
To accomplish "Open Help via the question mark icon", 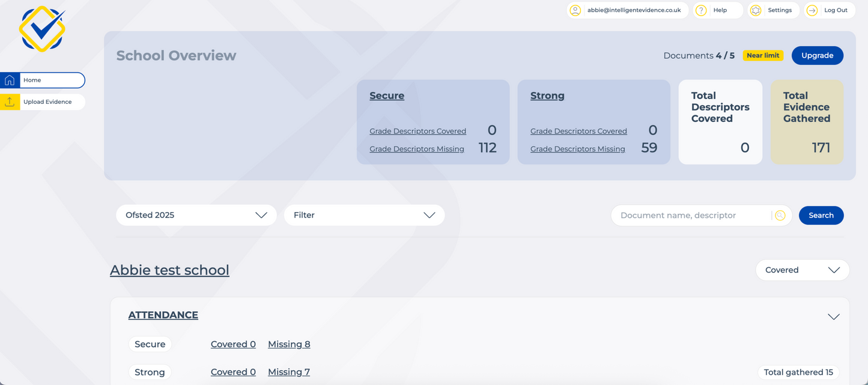I will coord(700,10).
